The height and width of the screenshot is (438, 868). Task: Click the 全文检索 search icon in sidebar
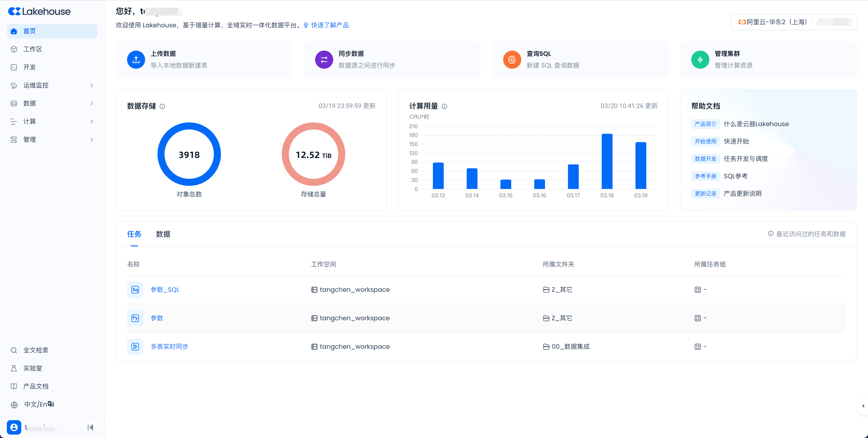[x=14, y=350]
